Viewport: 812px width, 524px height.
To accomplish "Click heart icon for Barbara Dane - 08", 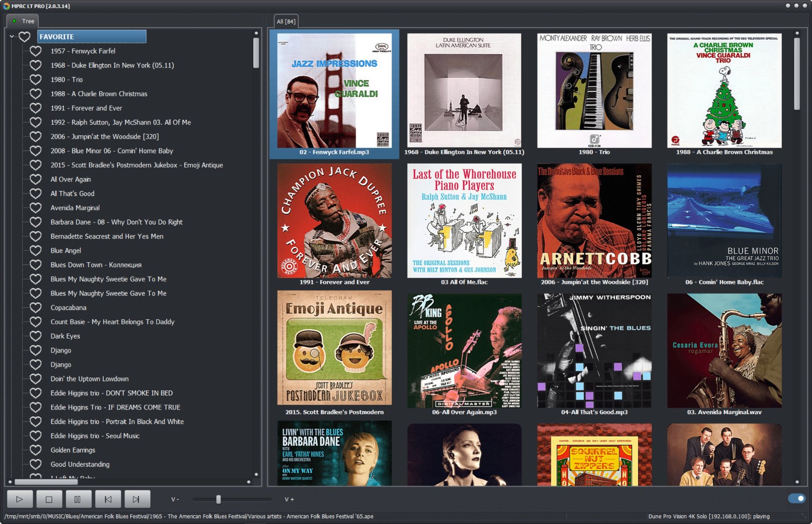I will [x=35, y=222].
